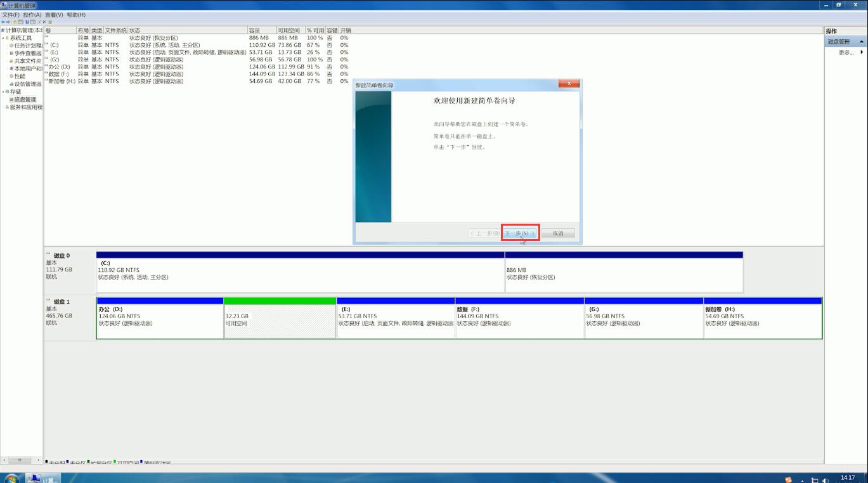Select 磁盘 0 disk label
The width and height of the screenshot is (868, 483).
click(70, 271)
